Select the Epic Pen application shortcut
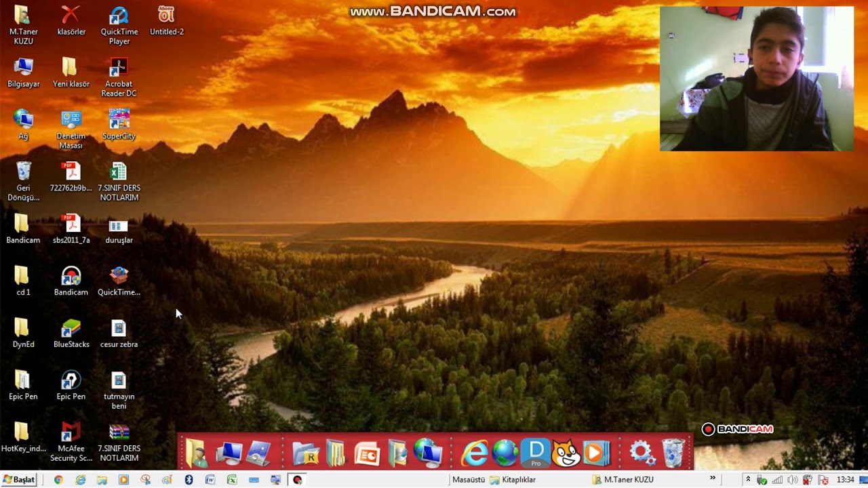868x488 pixels. point(71,385)
